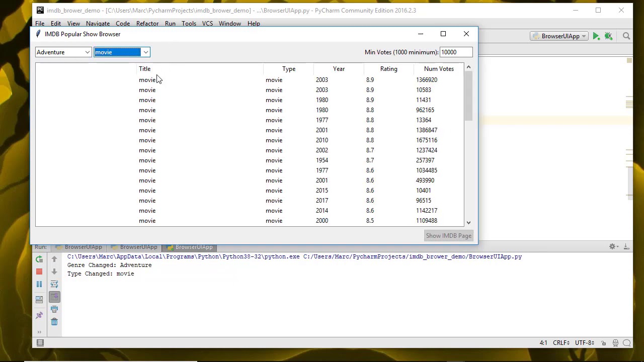The width and height of the screenshot is (644, 362).
Task: Toggle scroll to end in Run console
Action: (x=54, y=297)
